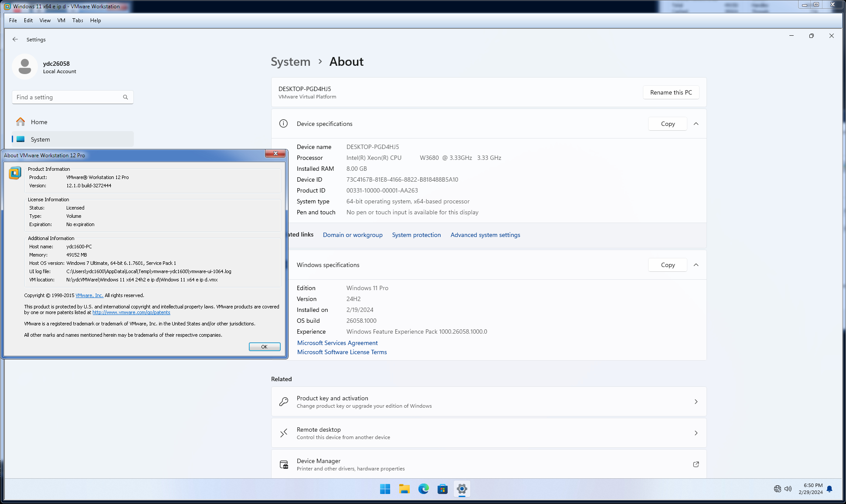Open the Windows Start menu icon

tap(385, 489)
